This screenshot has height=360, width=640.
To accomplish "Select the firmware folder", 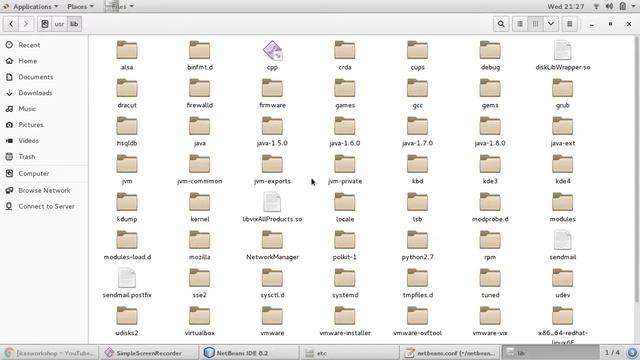I will (x=272, y=93).
